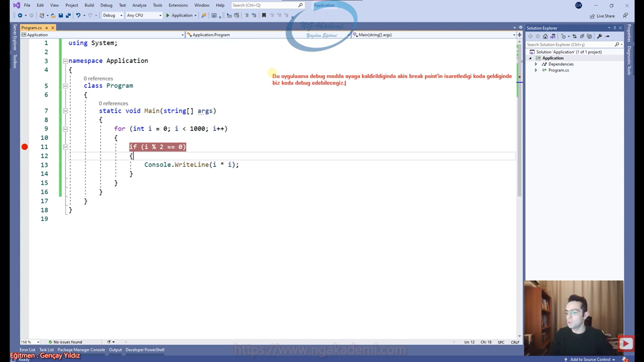Click the Search Solution Explorer field
Screen dimensions: 644x362
574,45
